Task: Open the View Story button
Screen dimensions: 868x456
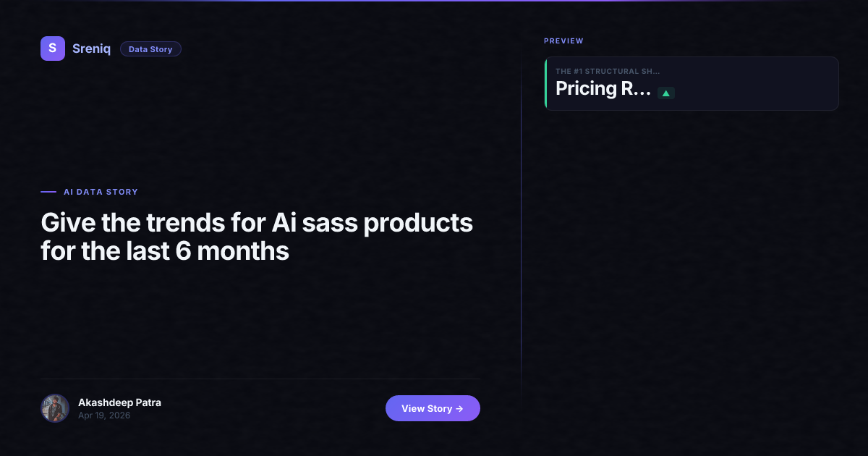Action: point(433,408)
